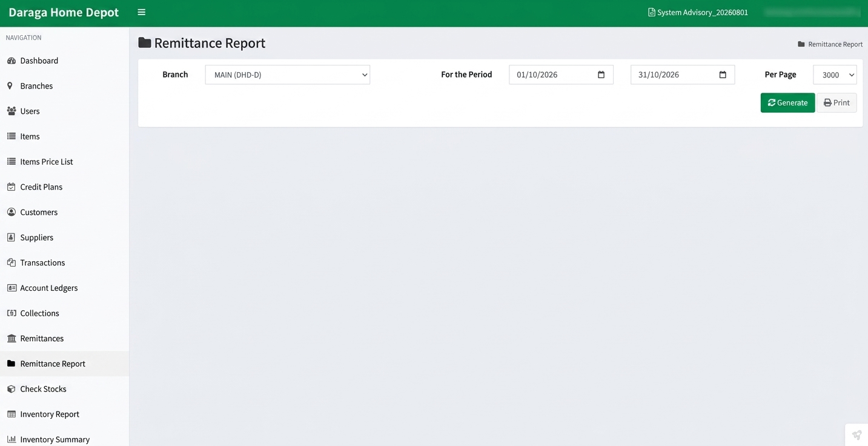
Task: Open the end date calendar picker icon
Action: [x=723, y=75]
